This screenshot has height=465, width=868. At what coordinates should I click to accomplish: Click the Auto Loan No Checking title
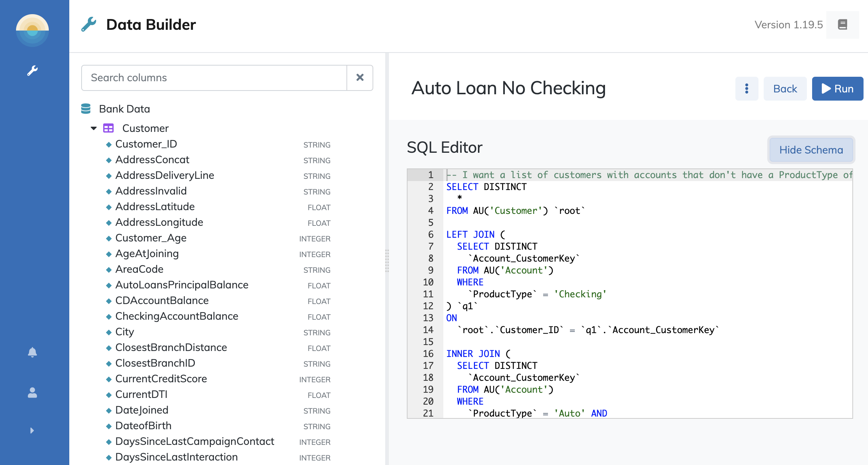(x=509, y=88)
